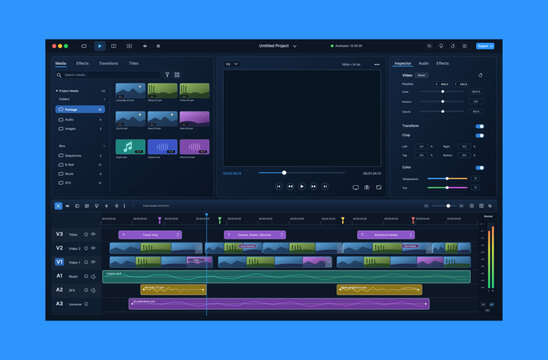Open the Untitled Project title dropdown
This screenshot has height=360, width=548.
[x=295, y=46]
